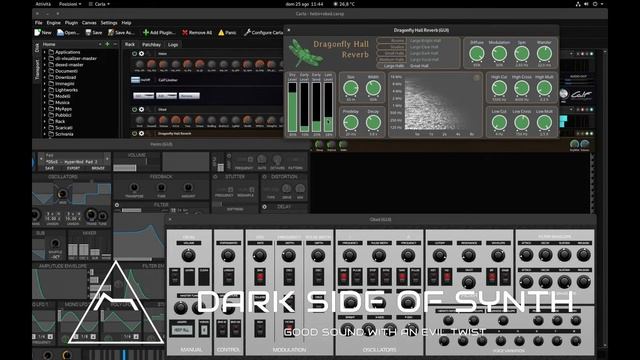Viewport: 640px width, 360px height.
Task: Open the gear icon on the Dragonfly Hall Reverb rack row
Action: pyautogui.click(x=142, y=133)
